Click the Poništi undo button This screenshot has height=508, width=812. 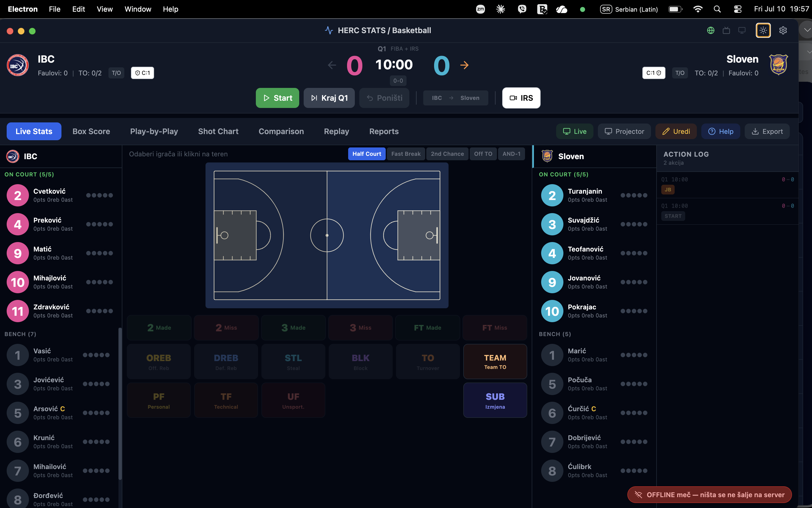[384, 98]
